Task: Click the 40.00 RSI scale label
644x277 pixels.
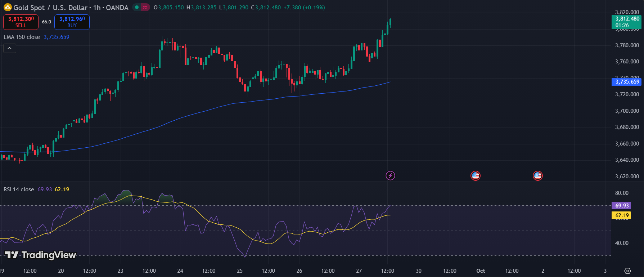Action: [622, 243]
